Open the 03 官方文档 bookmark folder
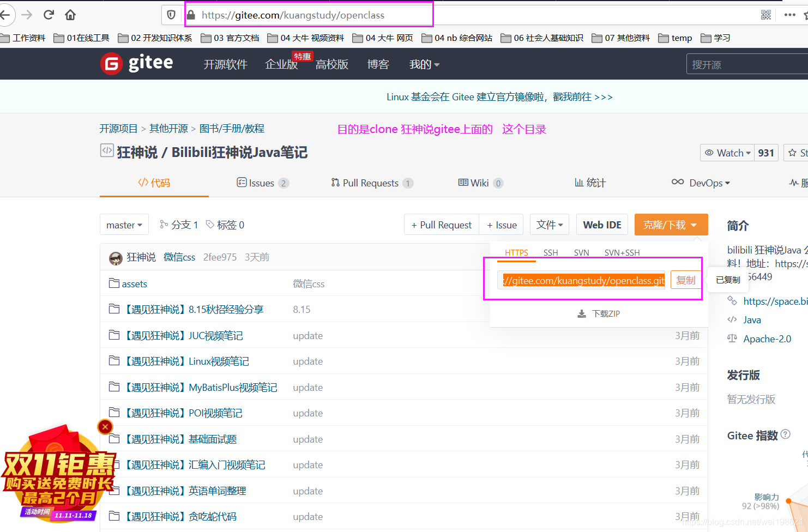The width and height of the screenshot is (808, 532). tap(230, 38)
